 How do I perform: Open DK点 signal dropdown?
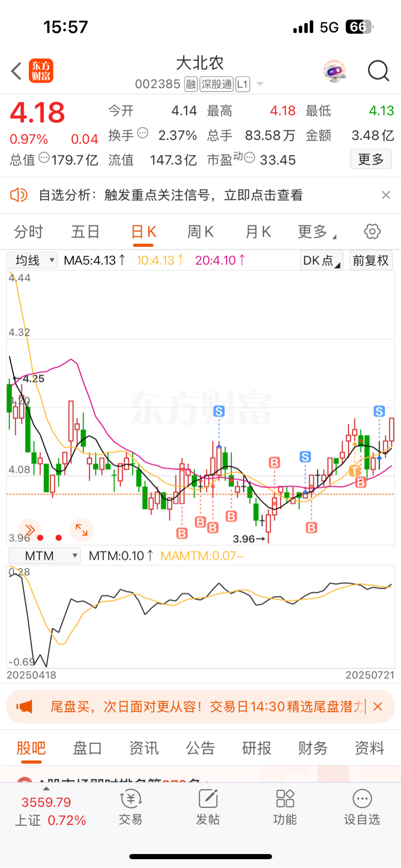321,260
